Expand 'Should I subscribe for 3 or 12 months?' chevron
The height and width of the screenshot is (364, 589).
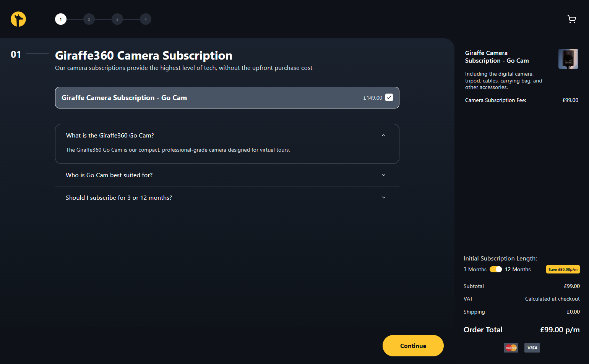pyautogui.click(x=384, y=197)
